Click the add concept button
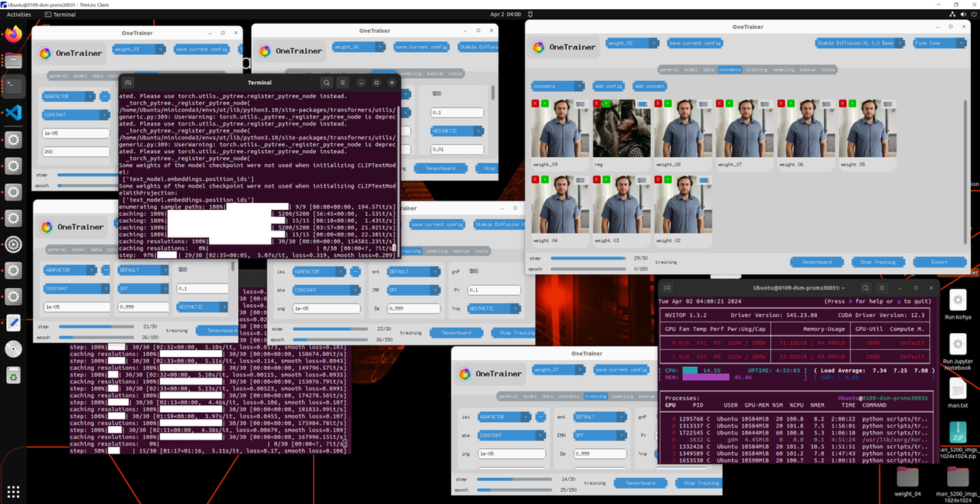This screenshot has height=504, width=980. pos(649,86)
